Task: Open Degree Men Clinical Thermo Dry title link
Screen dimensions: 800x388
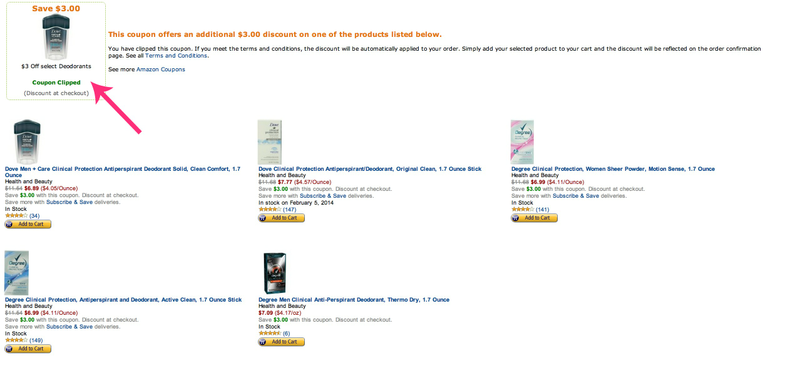Action: coord(354,300)
